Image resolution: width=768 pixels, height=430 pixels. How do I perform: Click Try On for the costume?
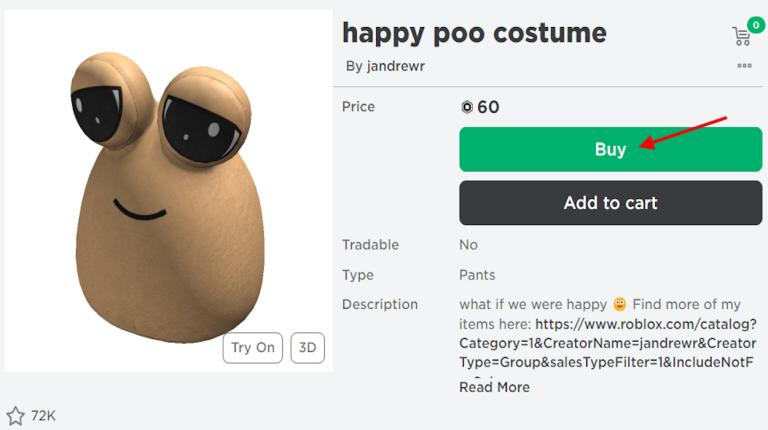click(253, 348)
